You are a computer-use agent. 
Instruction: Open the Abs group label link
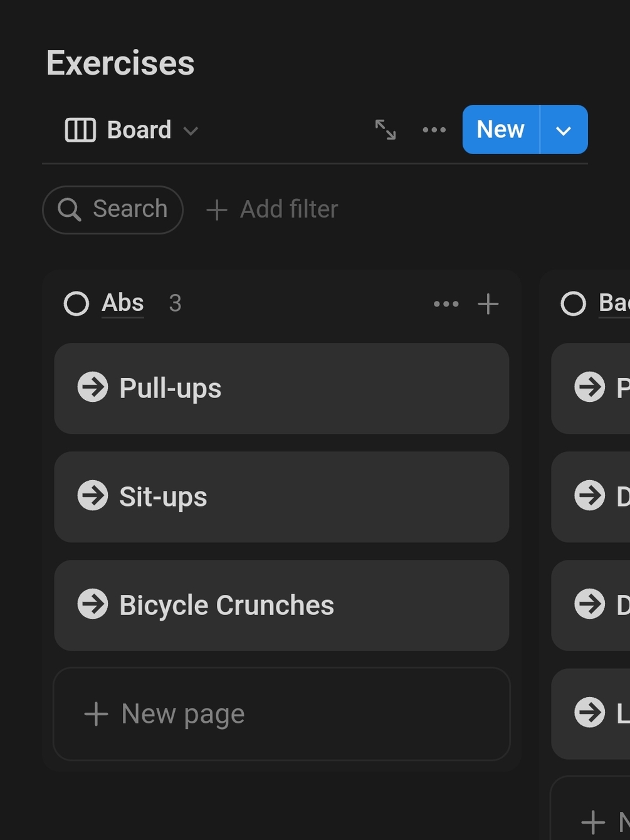[123, 303]
